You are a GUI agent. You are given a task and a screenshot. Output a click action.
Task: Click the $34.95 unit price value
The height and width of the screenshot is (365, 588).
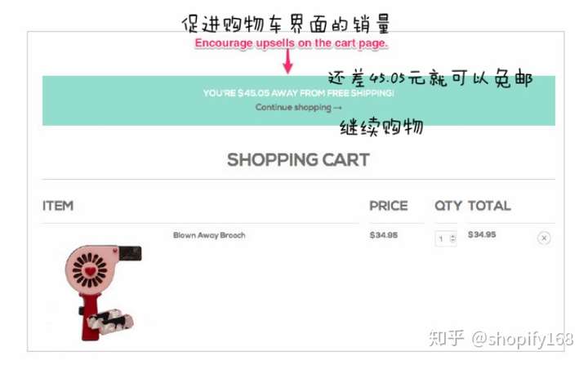click(x=383, y=235)
